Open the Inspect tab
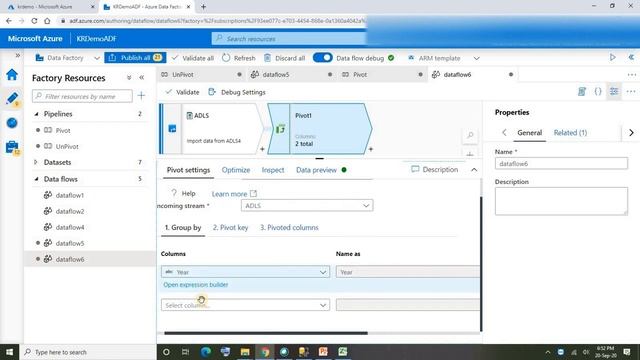This screenshot has height=360, width=640. pos(273,170)
